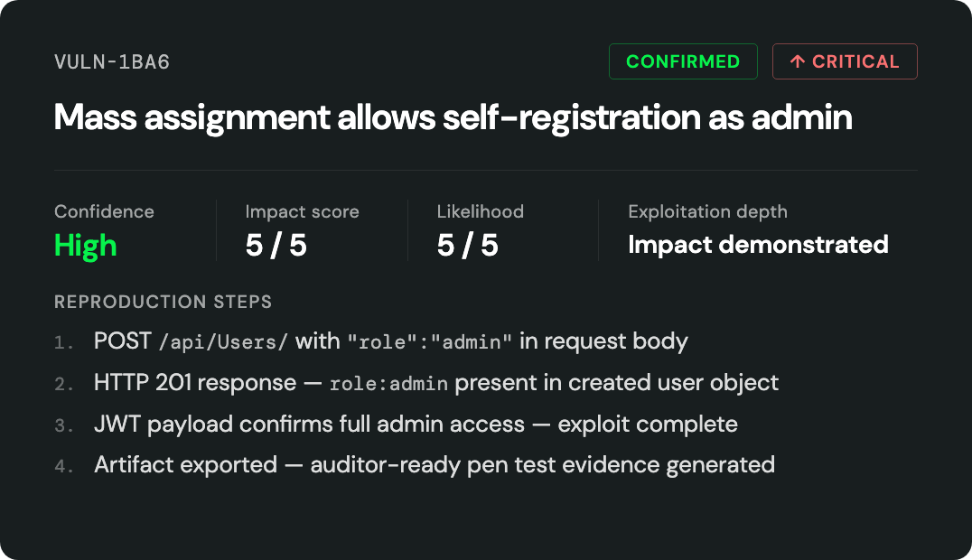Click the Likelihood label
Image resolution: width=972 pixels, height=560 pixels.
coord(481,211)
